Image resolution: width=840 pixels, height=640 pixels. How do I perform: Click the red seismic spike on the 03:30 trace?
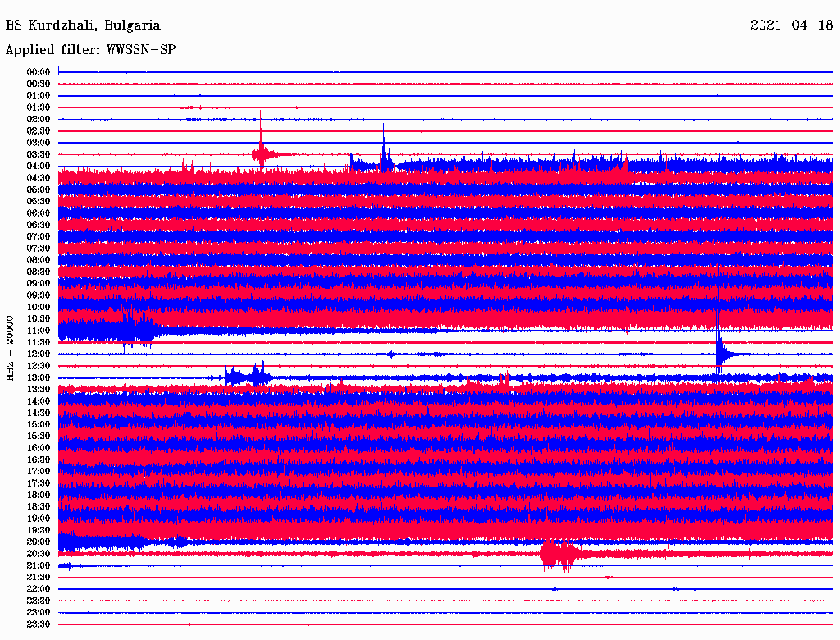pos(261,153)
